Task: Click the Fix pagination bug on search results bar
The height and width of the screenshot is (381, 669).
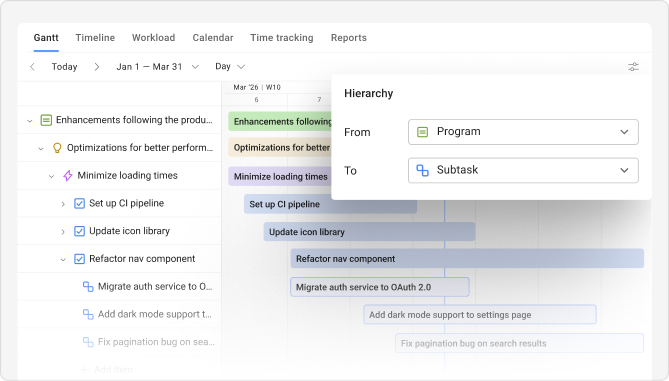Action: tap(520, 343)
